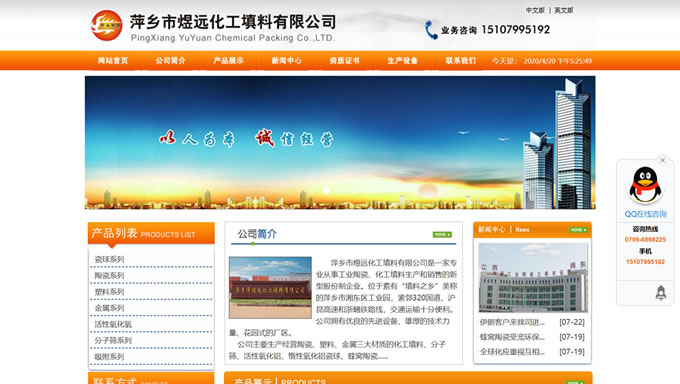Open 生产设备 nav item

[402, 61]
